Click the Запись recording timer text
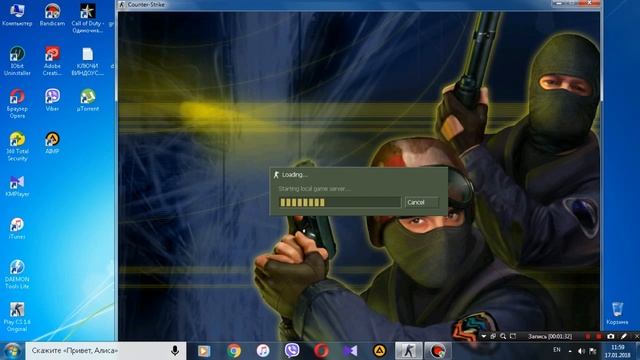Screen dimensions: 640x360 click(550, 336)
